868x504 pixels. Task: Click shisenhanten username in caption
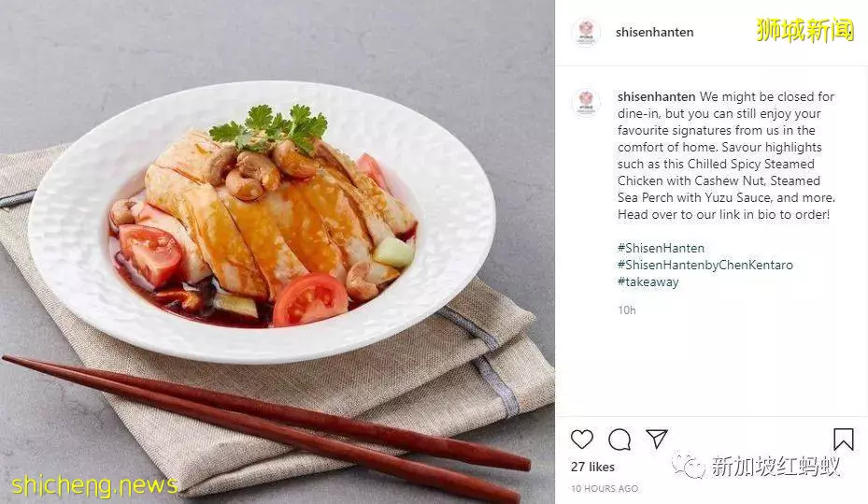coord(657,96)
